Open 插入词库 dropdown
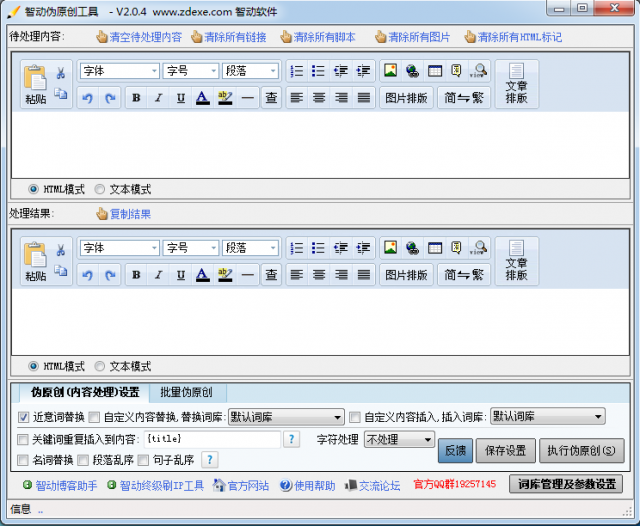 point(547,417)
